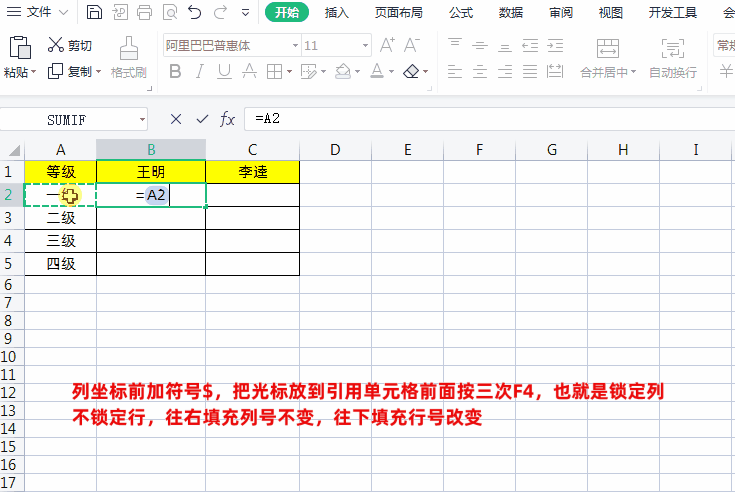Click the align left icon

pos(455,72)
